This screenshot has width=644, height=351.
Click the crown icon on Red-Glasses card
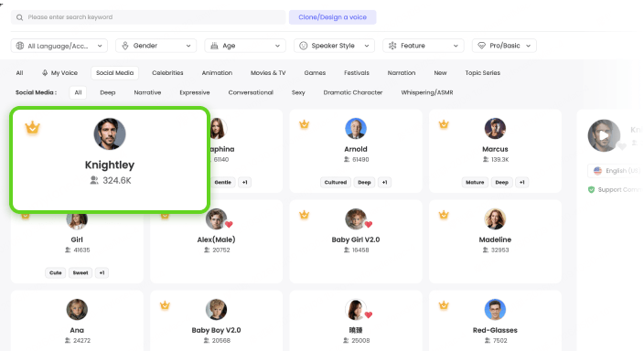point(444,305)
